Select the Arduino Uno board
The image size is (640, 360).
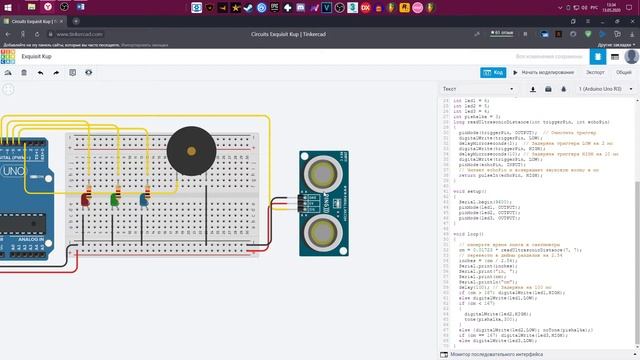click(24, 199)
